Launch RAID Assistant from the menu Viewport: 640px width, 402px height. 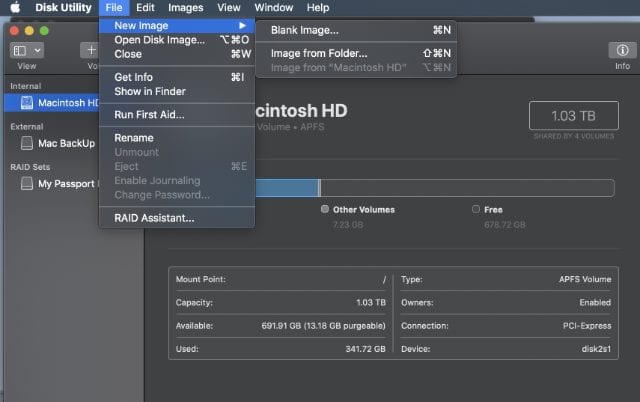tap(154, 218)
